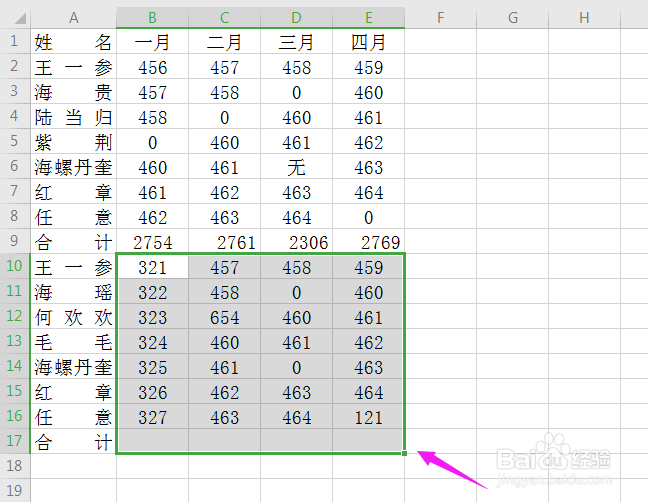Click cell containing 2769

pyautogui.click(x=368, y=242)
